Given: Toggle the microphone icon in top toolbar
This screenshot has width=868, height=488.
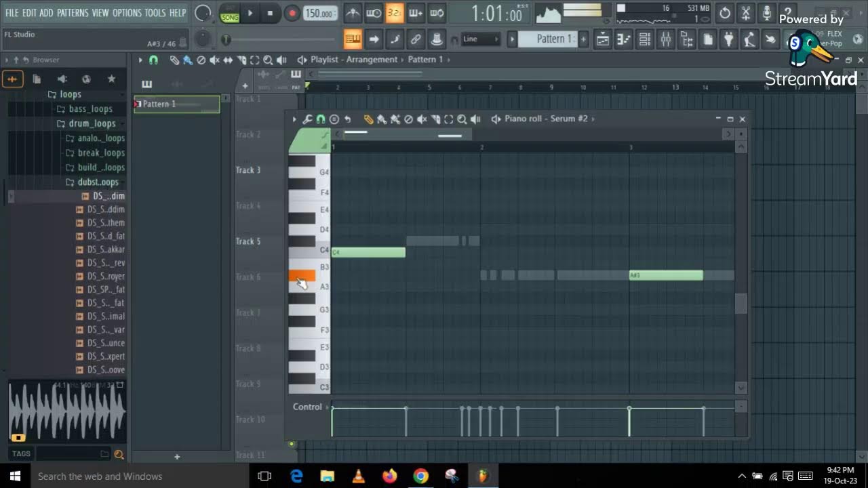Looking at the screenshot, I should pyautogui.click(x=767, y=13).
